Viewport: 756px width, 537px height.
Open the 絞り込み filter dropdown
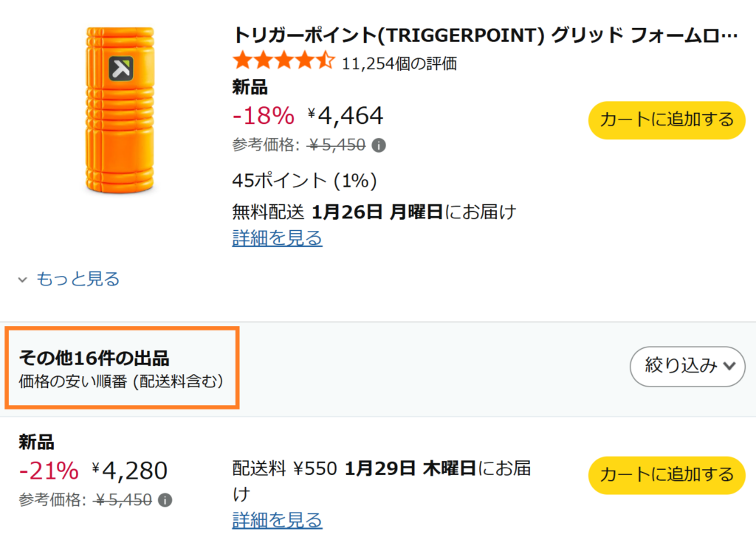click(687, 367)
